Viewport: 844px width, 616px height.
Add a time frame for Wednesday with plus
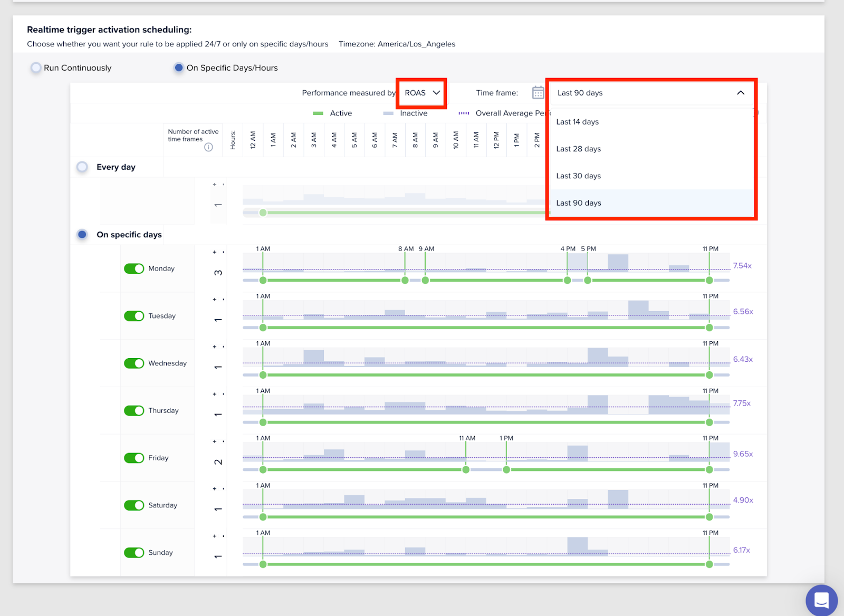(215, 347)
